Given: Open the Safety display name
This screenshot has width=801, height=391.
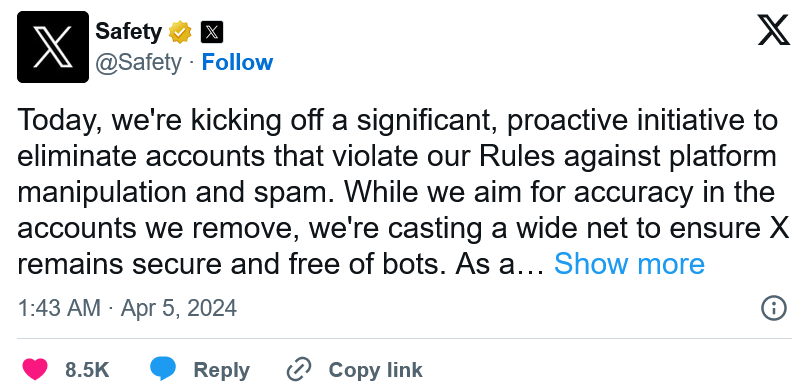Looking at the screenshot, I should tap(128, 32).
